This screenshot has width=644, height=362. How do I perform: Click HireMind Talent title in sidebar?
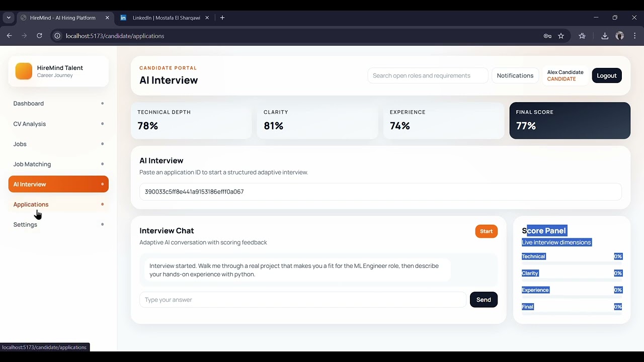(x=60, y=68)
